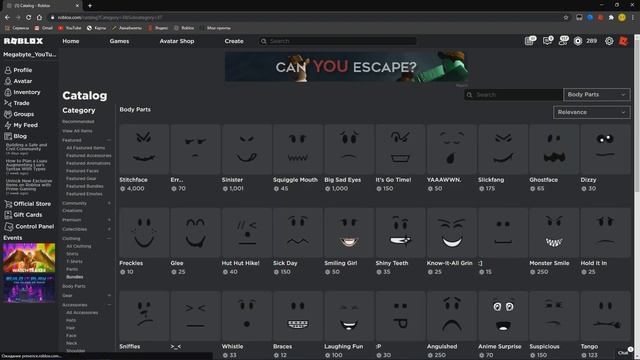Collapse the Clothing category section

click(109, 238)
